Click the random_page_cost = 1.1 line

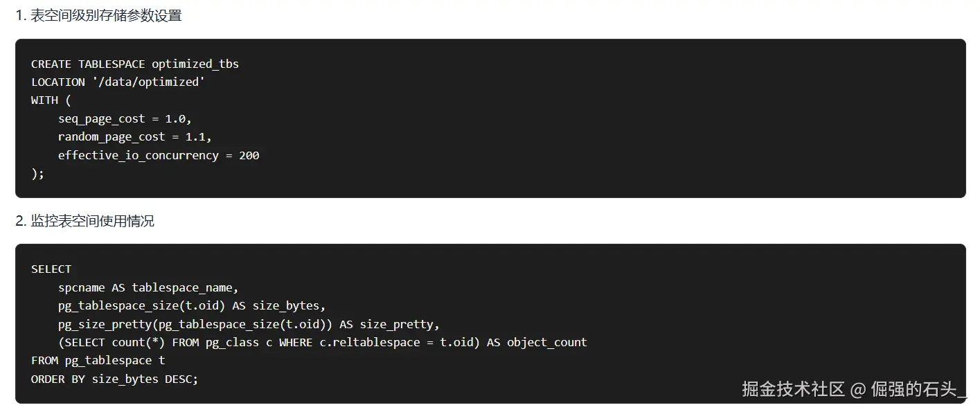click(x=134, y=137)
